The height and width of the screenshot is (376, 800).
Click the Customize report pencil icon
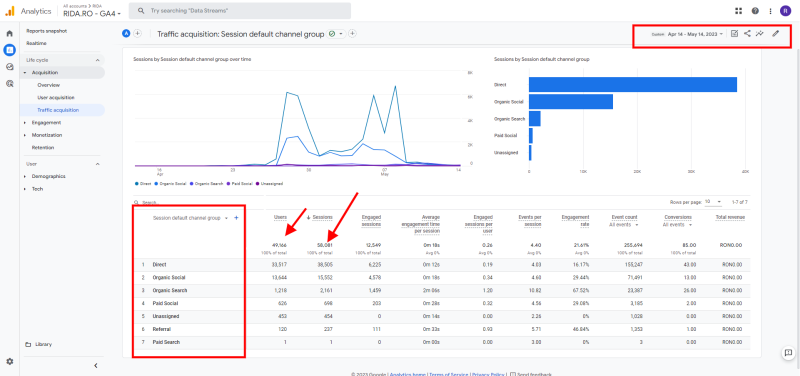coord(776,34)
